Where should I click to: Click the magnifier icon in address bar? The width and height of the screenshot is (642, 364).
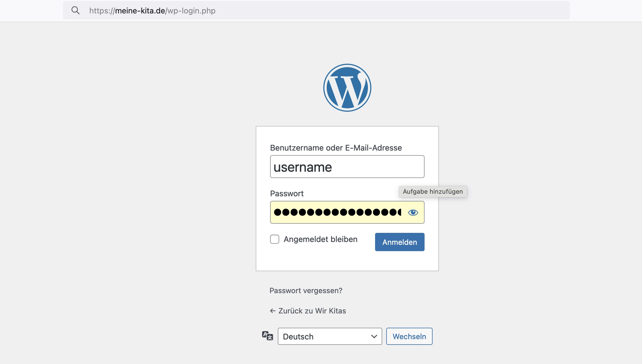(76, 11)
